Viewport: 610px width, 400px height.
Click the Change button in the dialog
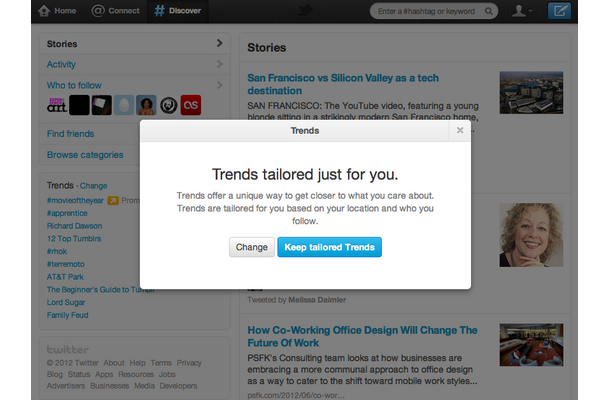(252, 247)
